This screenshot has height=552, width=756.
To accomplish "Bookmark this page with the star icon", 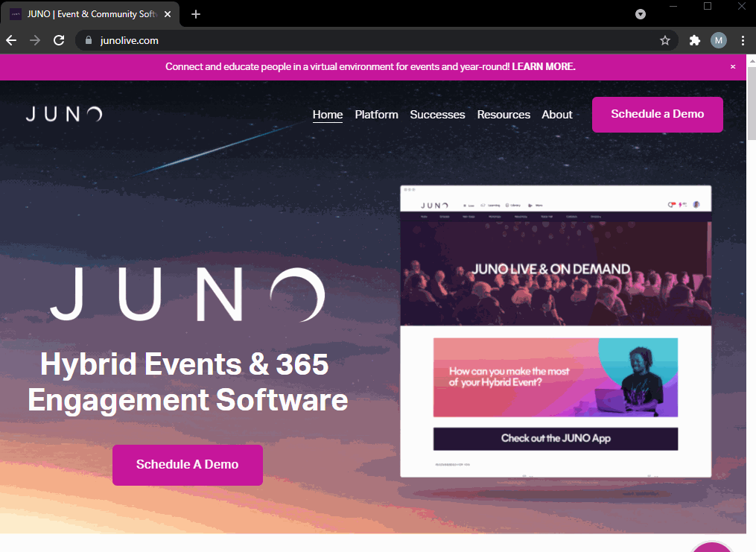I will tap(665, 40).
